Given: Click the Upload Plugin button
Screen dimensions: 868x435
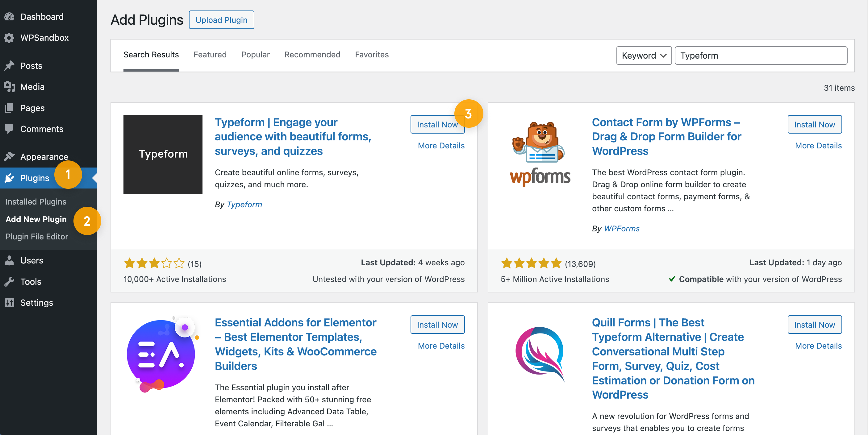Looking at the screenshot, I should click(221, 20).
